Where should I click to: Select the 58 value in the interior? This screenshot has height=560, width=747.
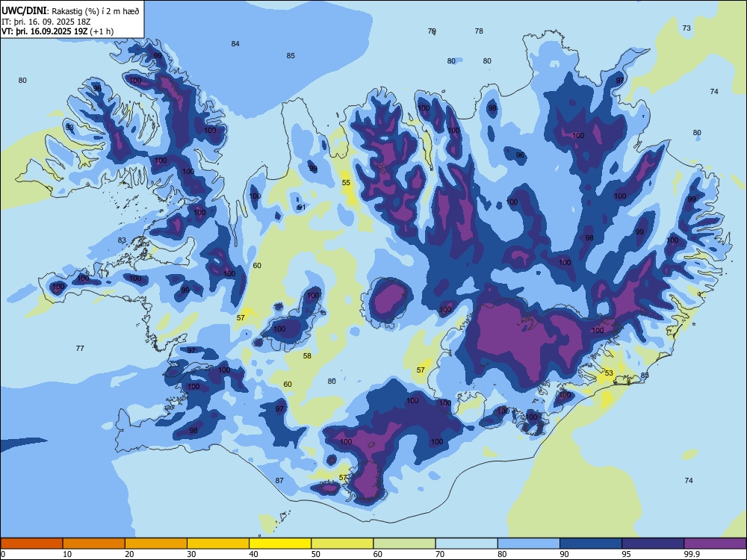click(x=307, y=356)
